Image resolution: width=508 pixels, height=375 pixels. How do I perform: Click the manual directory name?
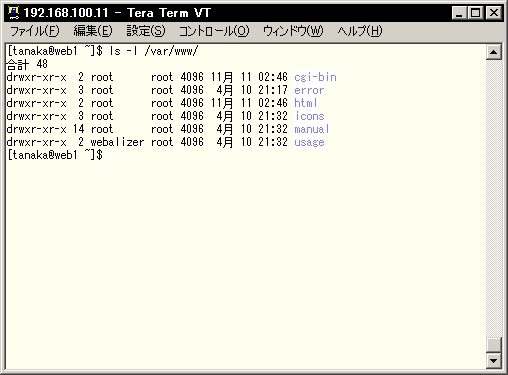pyautogui.click(x=312, y=129)
